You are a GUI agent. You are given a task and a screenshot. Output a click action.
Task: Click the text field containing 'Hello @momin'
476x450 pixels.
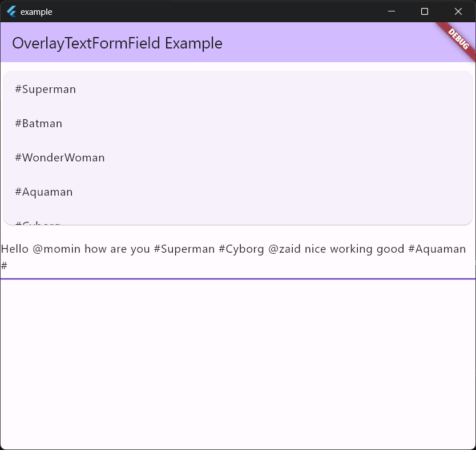(237, 257)
